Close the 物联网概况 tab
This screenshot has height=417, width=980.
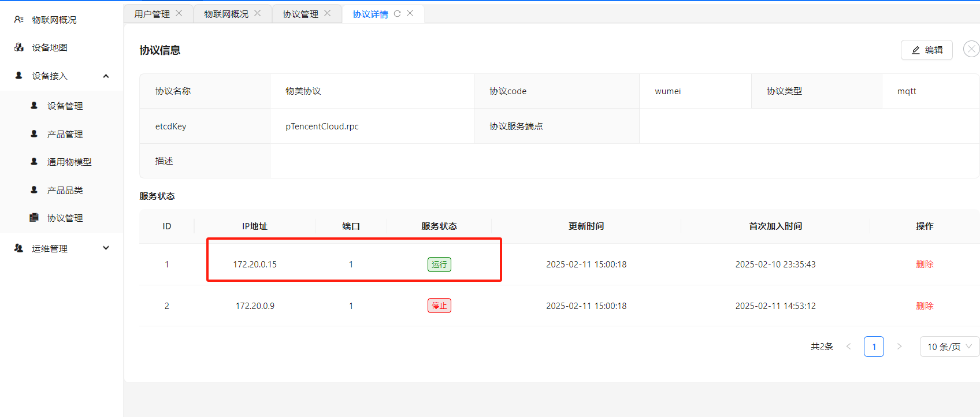click(x=258, y=13)
